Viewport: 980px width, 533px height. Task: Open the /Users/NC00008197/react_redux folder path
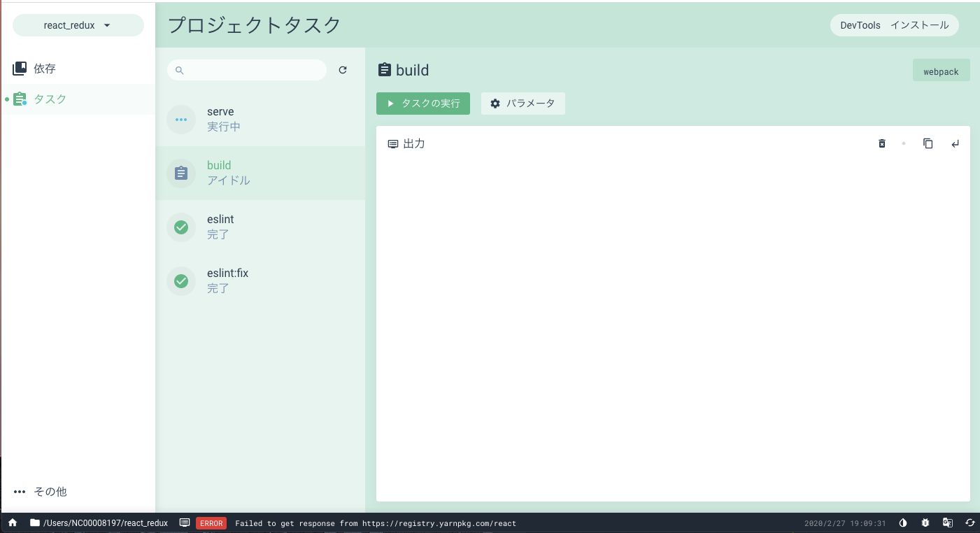99,523
